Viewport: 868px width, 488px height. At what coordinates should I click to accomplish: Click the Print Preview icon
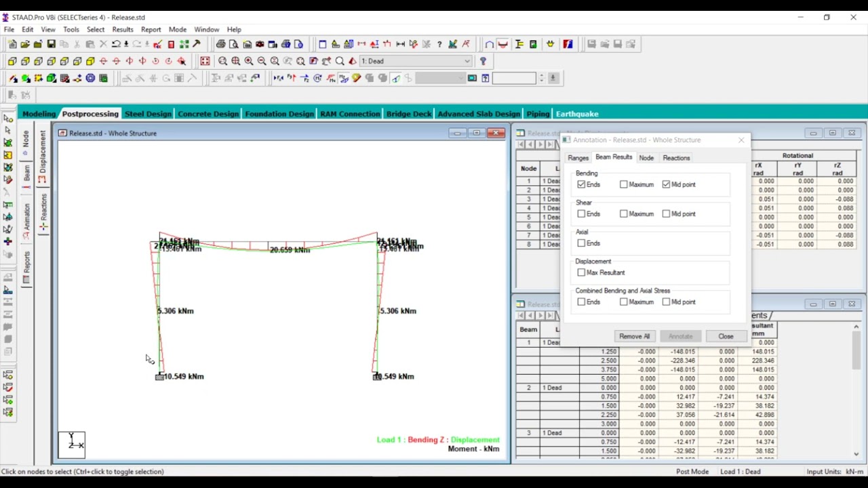[x=234, y=44]
